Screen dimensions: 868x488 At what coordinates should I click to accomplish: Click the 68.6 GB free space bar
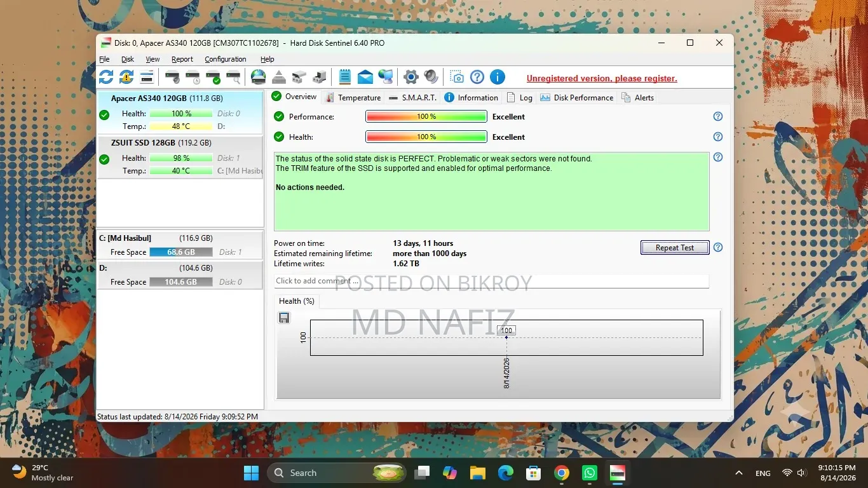[x=181, y=252]
